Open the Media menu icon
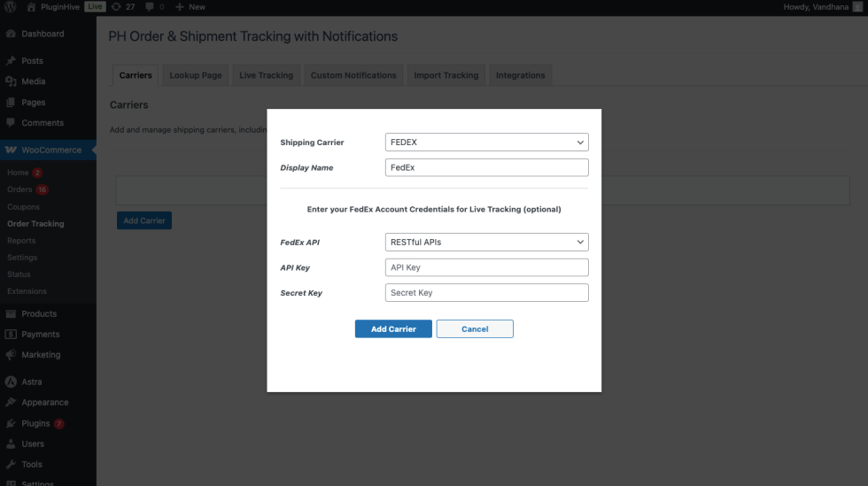Screen dimensions: 868x486 (11, 81)
